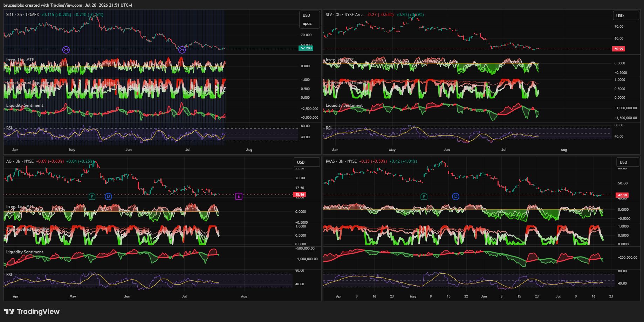Select the Time-layered Liquidity indicator label on SI1!

(x=27, y=83)
